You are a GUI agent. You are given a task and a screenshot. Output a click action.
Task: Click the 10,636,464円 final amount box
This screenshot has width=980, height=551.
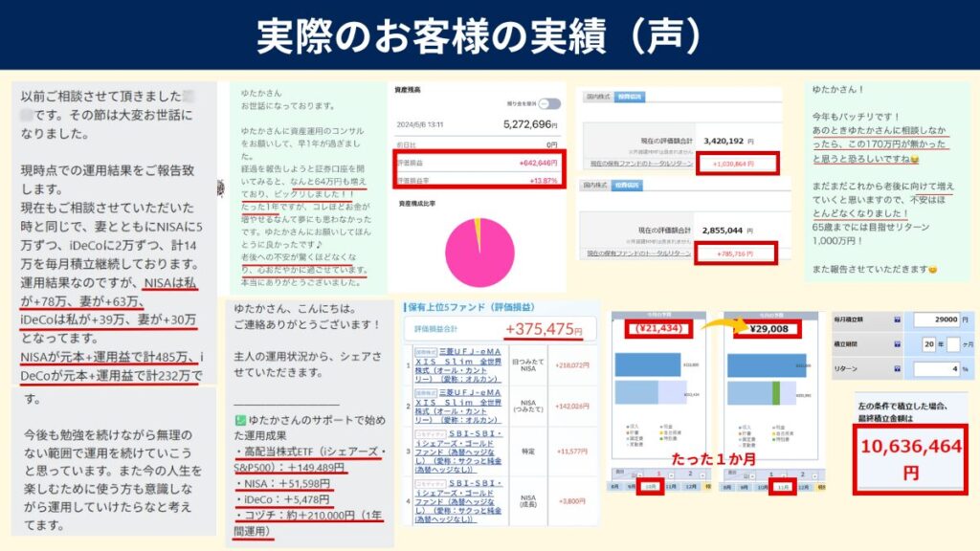(x=911, y=458)
